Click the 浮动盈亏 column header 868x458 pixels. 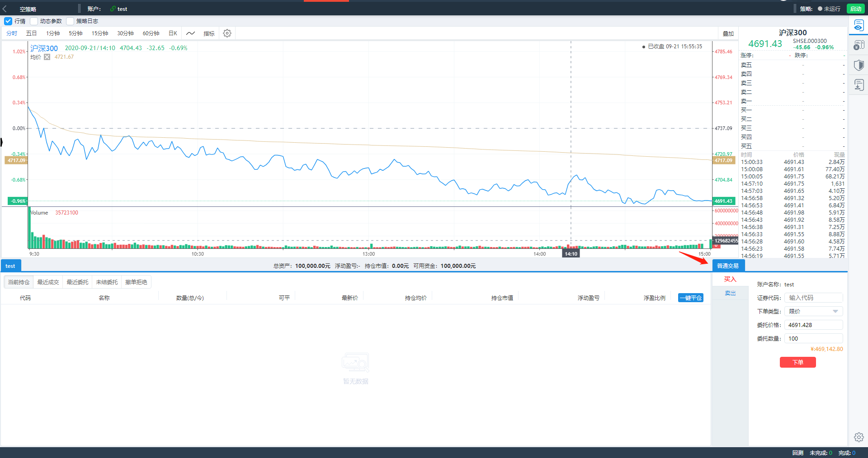pyautogui.click(x=588, y=298)
